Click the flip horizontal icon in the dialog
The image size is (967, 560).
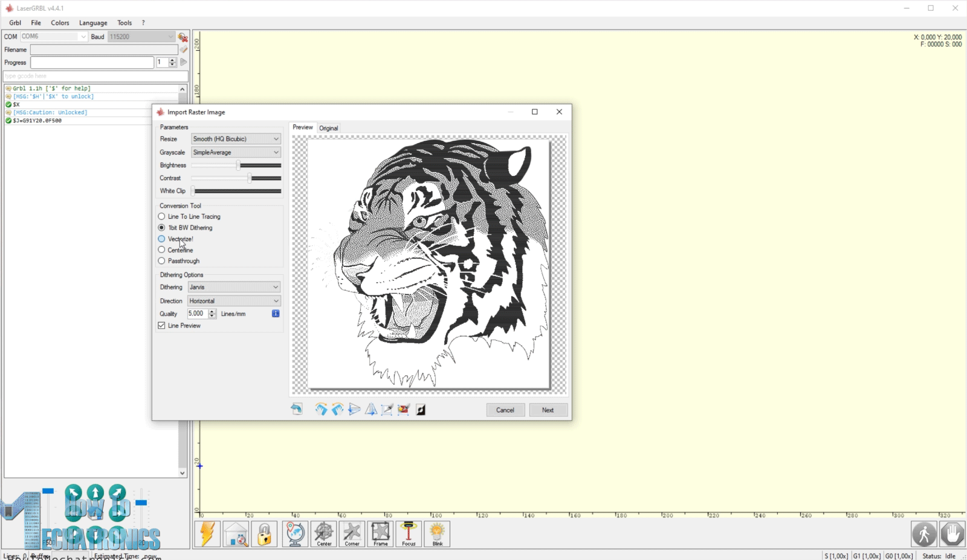(x=371, y=410)
